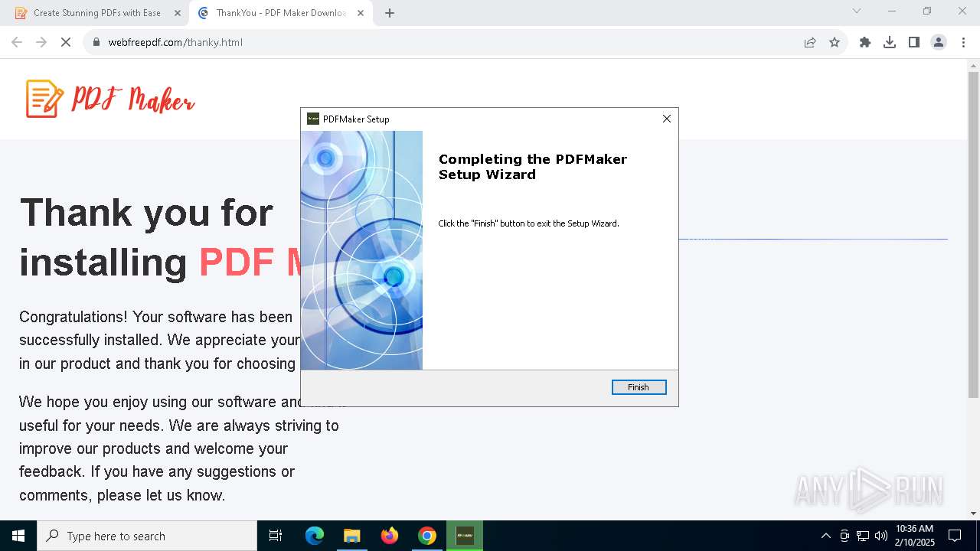
Task: Click the Finish button in setup wizard
Action: point(639,387)
